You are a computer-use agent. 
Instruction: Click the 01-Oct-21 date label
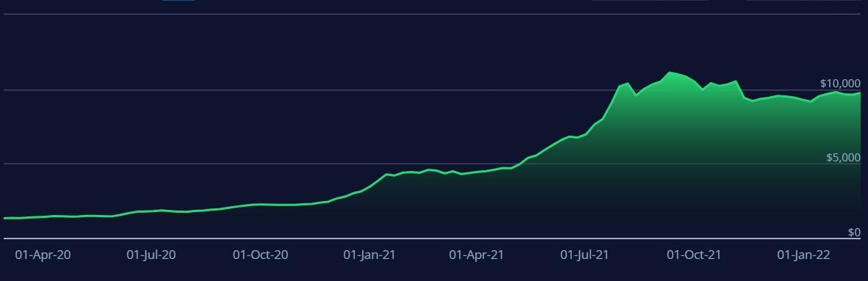tap(694, 255)
